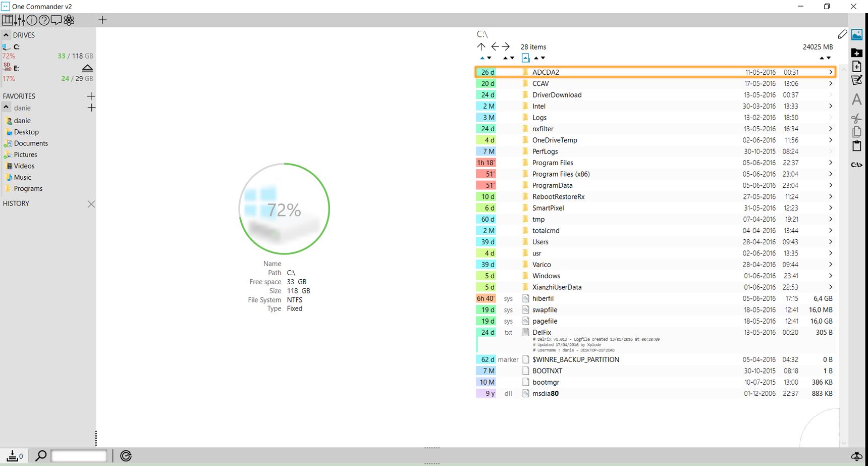Viewport: 868px width, 466px height.
Task: Select the nxfilter folder
Action: coord(655,129)
